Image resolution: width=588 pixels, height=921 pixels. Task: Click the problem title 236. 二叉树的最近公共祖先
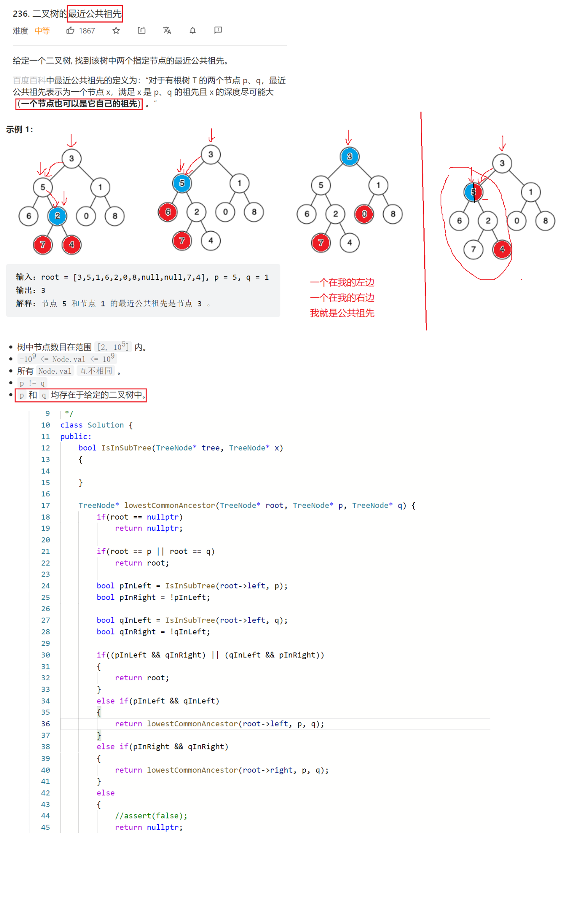[x=67, y=14]
